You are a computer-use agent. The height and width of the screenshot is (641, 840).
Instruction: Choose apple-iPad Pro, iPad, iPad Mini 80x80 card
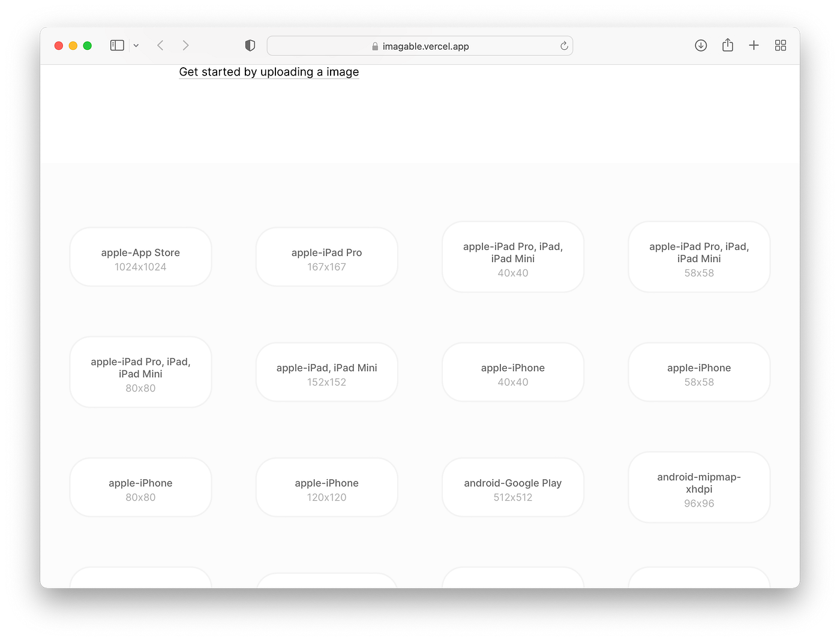[x=140, y=372]
